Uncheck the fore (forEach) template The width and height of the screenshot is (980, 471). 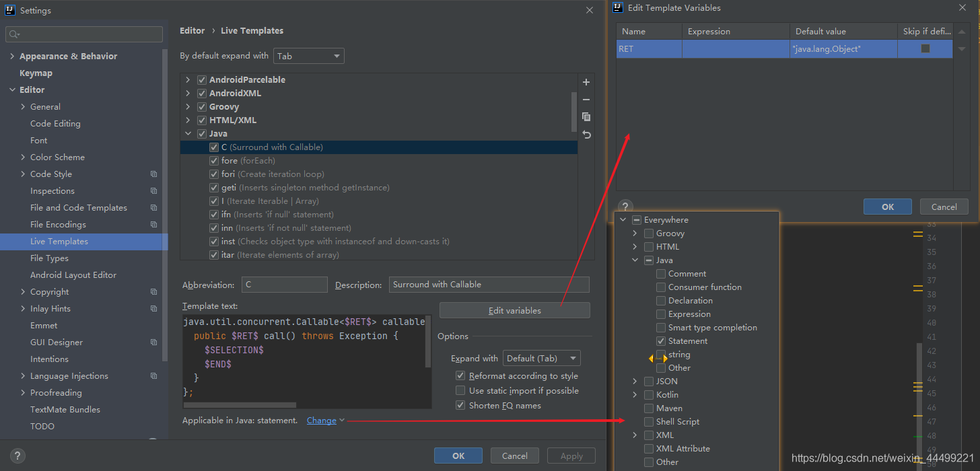pos(214,160)
